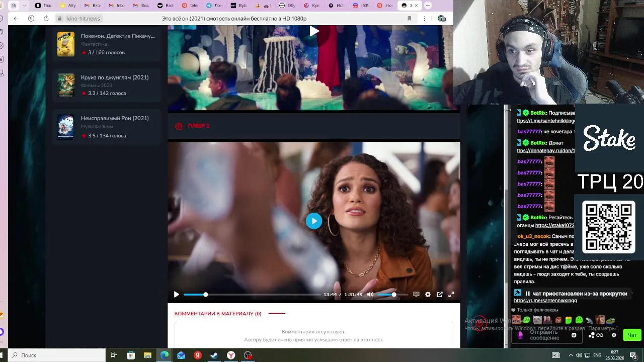The width and height of the screenshot is (644, 362).
Task: Play the video using the bottom-left play icon
Action: [x=176, y=295]
